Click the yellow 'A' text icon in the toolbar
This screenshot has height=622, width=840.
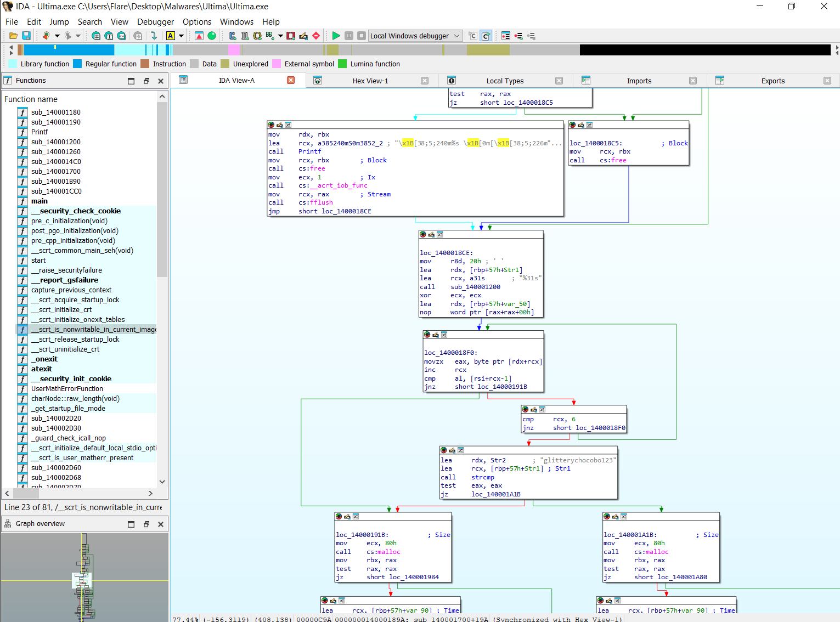click(171, 36)
